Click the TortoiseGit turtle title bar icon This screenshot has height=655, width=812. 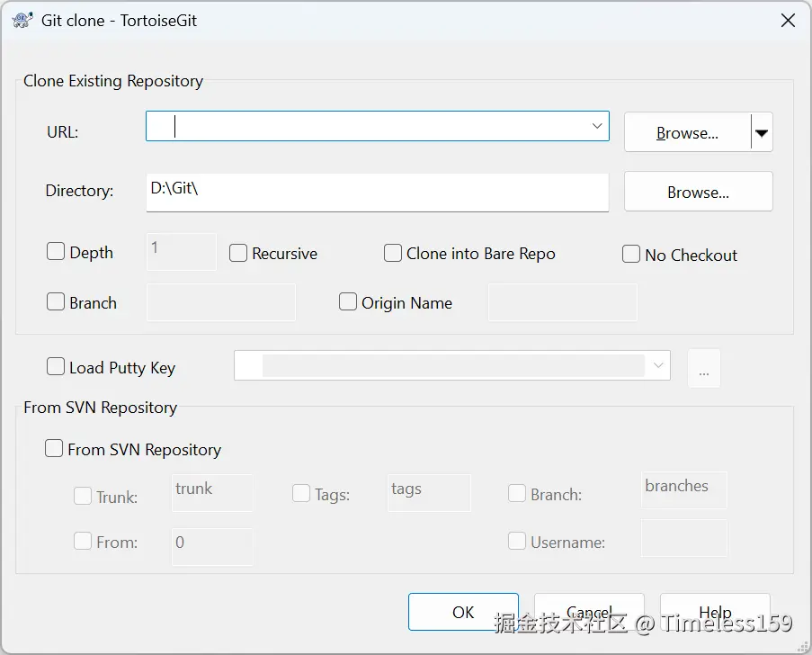pyautogui.click(x=22, y=20)
